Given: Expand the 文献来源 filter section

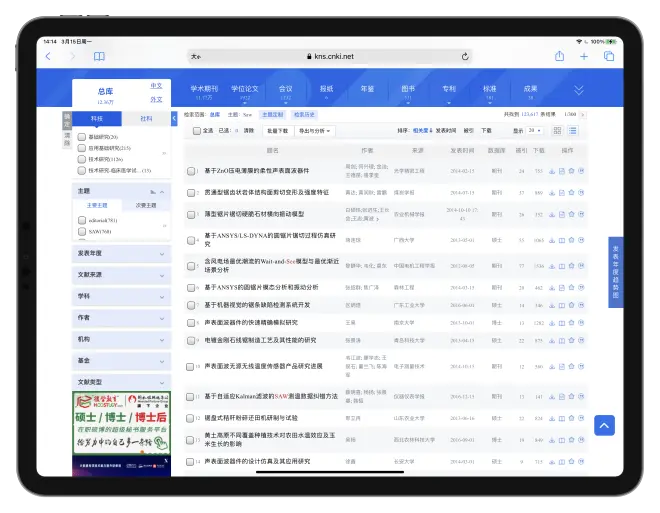Looking at the screenshot, I should [x=122, y=275].
